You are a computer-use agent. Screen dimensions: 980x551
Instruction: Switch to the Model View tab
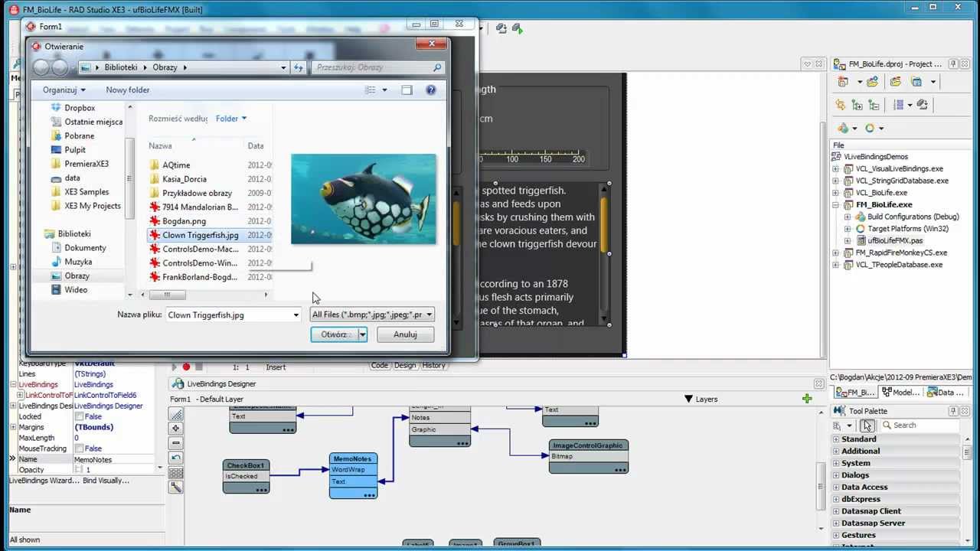coord(900,392)
